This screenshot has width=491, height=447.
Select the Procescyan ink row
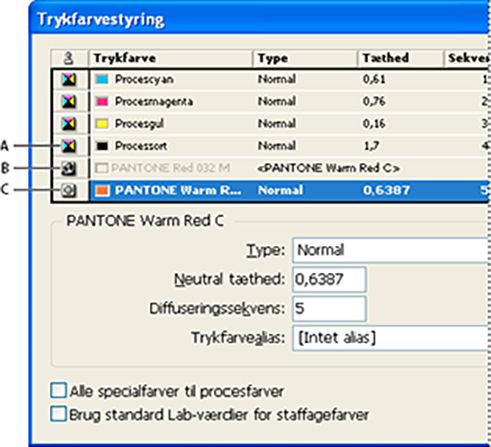pyautogui.click(x=270, y=80)
